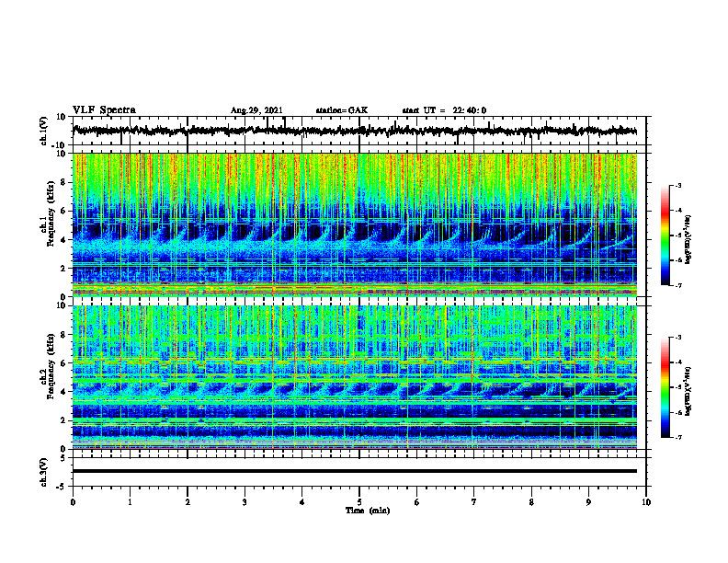
Task: Click the "Time (min)" x-axis title
Action: pyautogui.click(x=368, y=511)
